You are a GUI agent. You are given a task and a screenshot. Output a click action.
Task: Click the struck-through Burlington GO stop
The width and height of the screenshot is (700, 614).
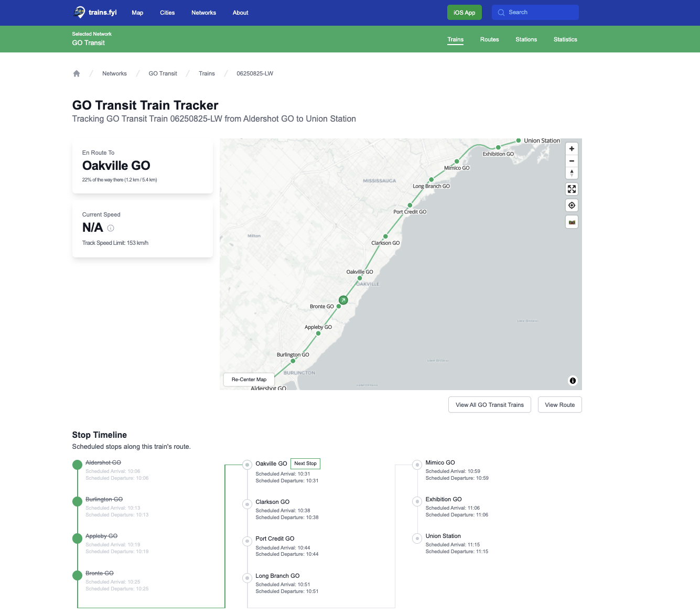(x=104, y=499)
